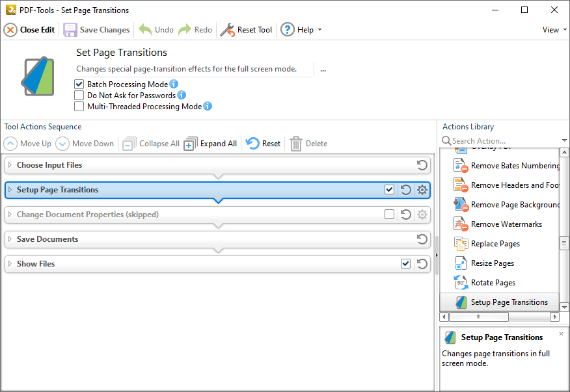Click the large Set Page Transitions tool icon
This screenshot has width=570, height=392.
(x=38, y=76)
